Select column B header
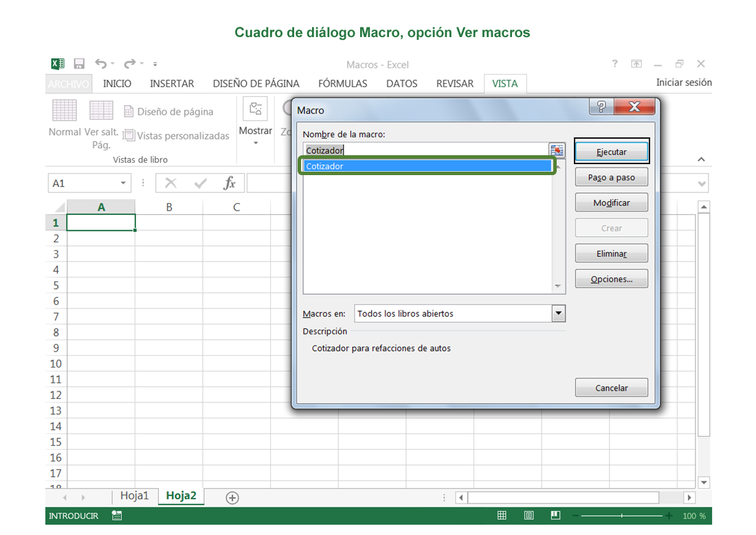The width and height of the screenshot is (756, 535). point(169,207)
